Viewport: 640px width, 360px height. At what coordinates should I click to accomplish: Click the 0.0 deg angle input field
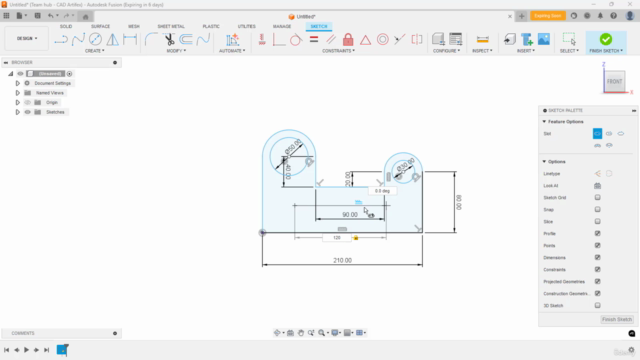click(382, 191)
